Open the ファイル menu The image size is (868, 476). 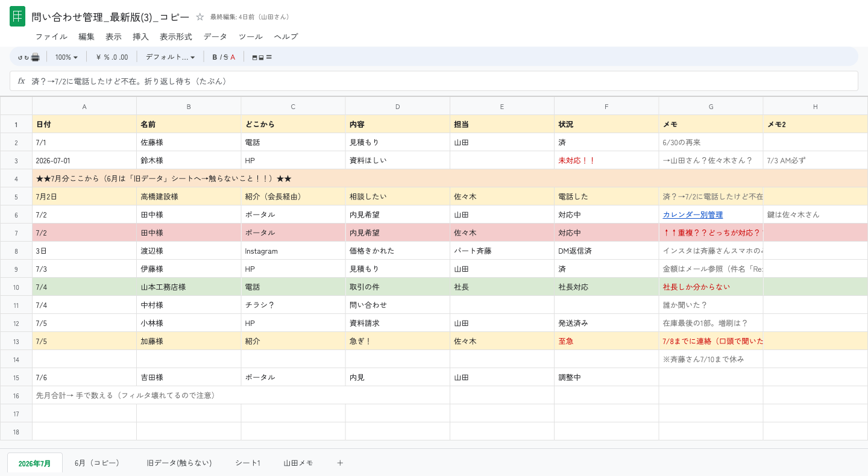click(x=51, y=37)
